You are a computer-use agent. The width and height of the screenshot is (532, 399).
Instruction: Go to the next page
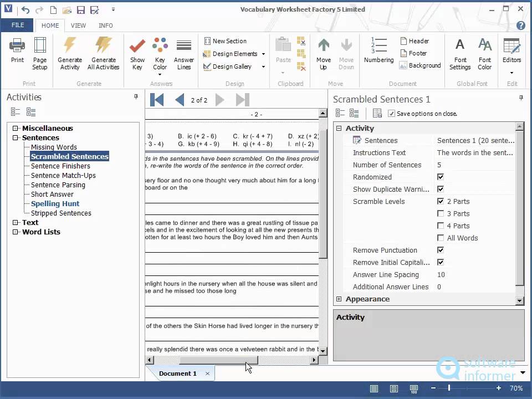coord(220,100)
